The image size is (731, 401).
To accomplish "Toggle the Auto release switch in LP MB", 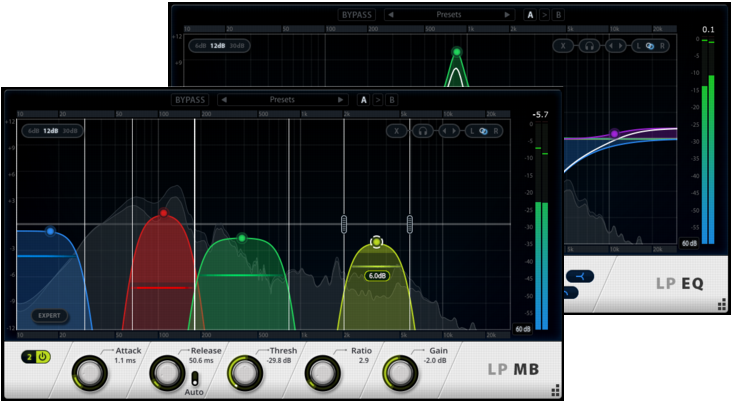I will point(194,378).
